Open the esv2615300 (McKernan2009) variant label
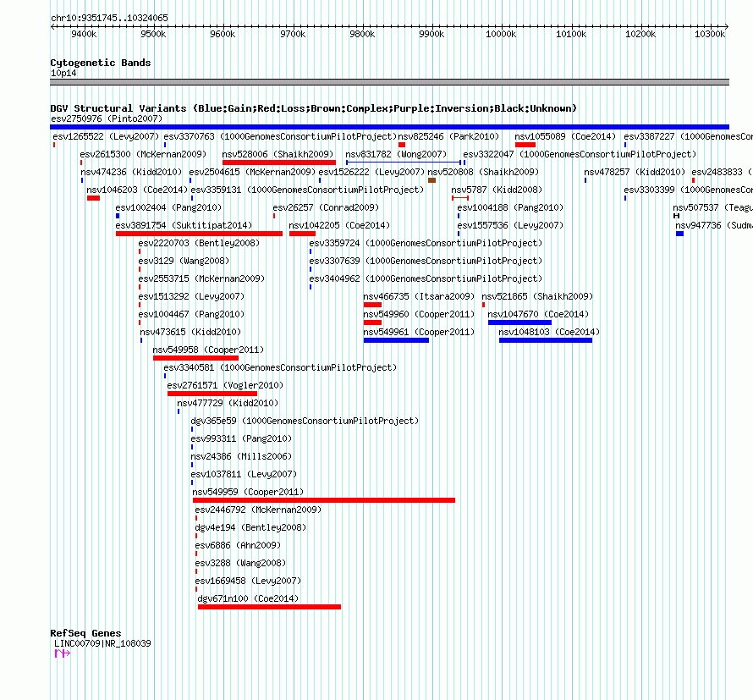Viewport: 753px width, 700px height. (x=143, y=154)
